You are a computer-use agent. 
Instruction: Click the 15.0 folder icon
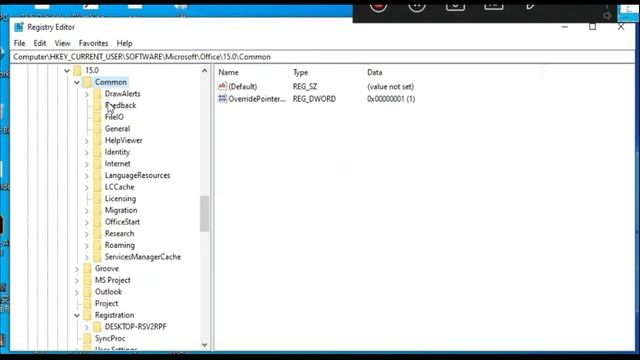(x=78, y=70)
